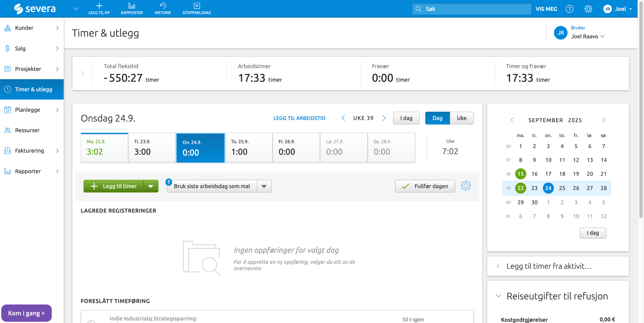Viewport: 644px width, 323px height.
Task: Select the To. 25.9. day tab
Action: 248,148
